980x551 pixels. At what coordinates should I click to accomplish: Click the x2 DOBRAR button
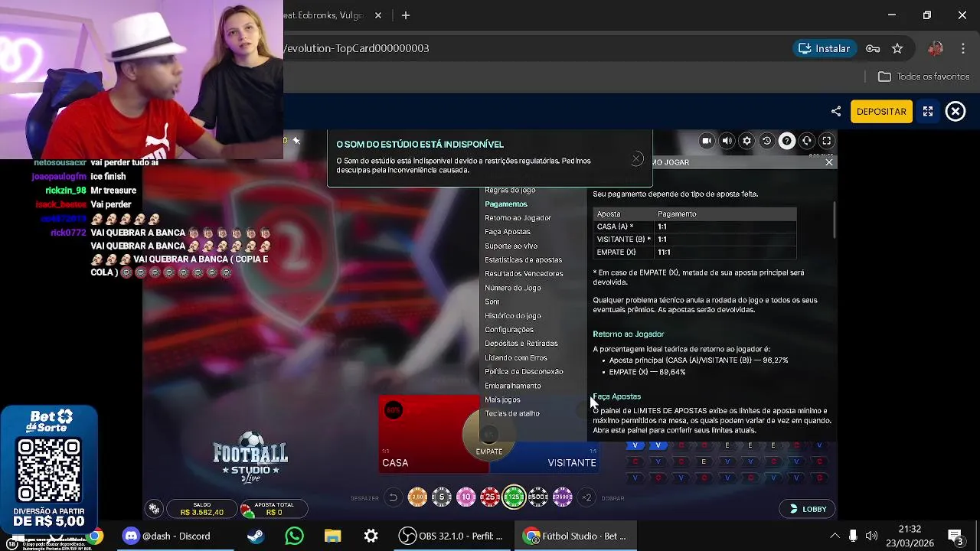[586, 497]
